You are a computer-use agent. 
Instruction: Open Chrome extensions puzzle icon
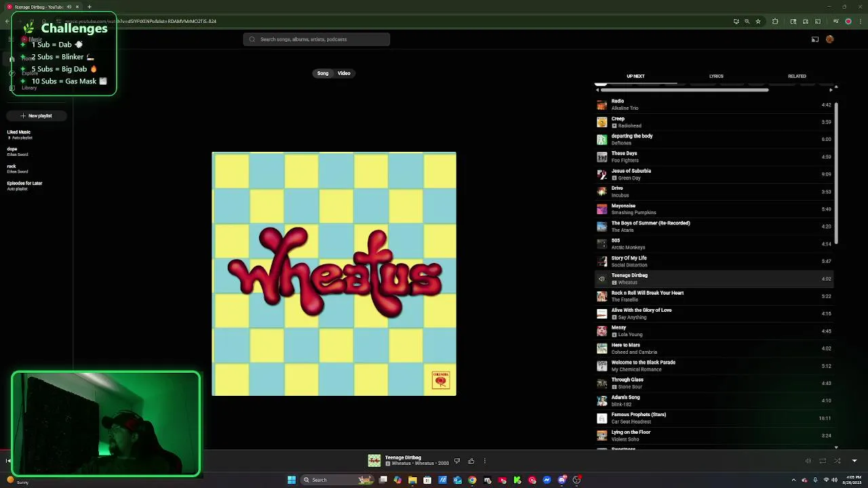(775, 21)
